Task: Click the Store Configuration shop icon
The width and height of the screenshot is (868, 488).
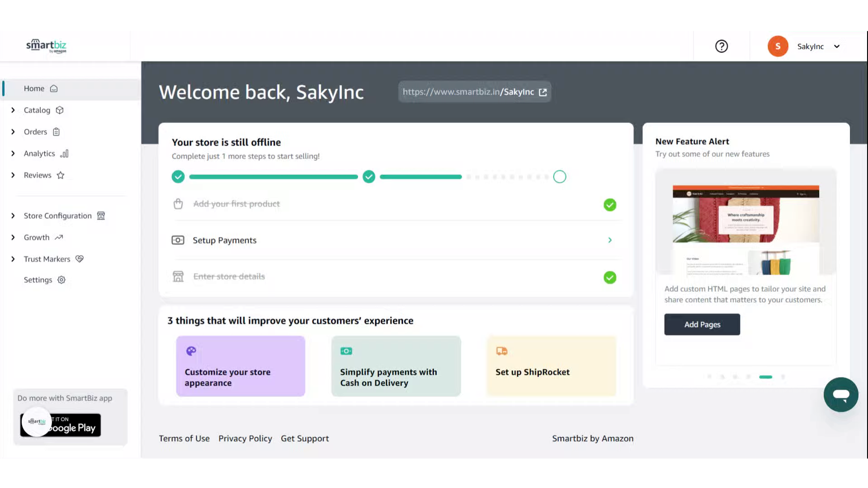Action: [101, 216]
